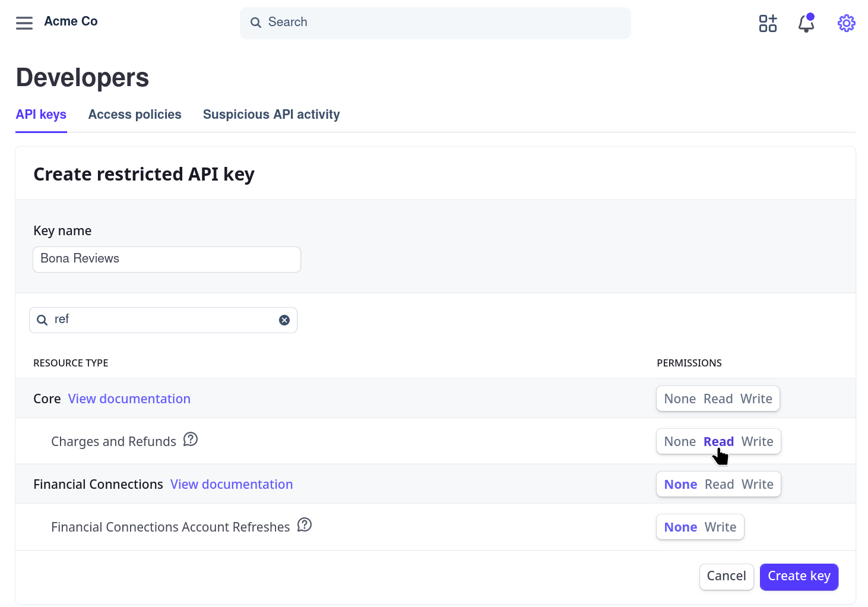The width and height of the screenshot is (868, 607).
Task: Open Financial Connections View documentation link
Action: 232,484
